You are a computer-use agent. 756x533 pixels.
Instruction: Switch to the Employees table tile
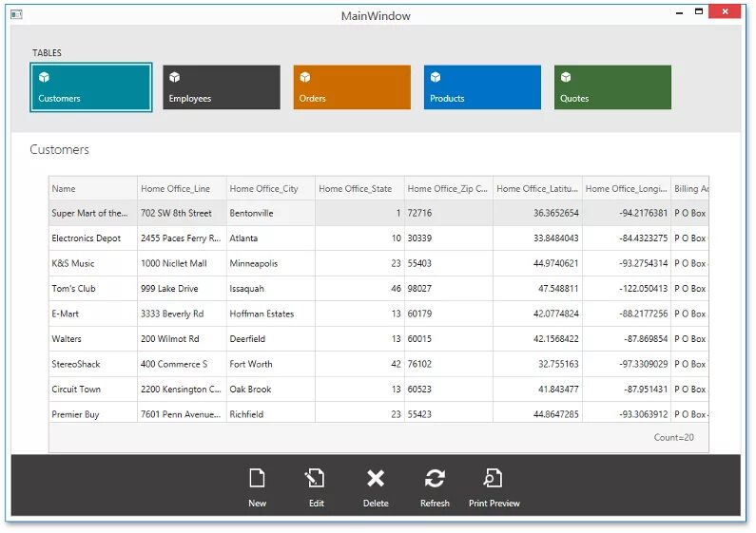coord(222,87)
